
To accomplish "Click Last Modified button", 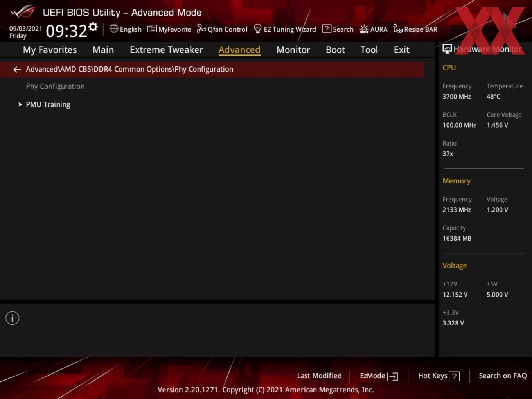I will click(x=319, y=376).
